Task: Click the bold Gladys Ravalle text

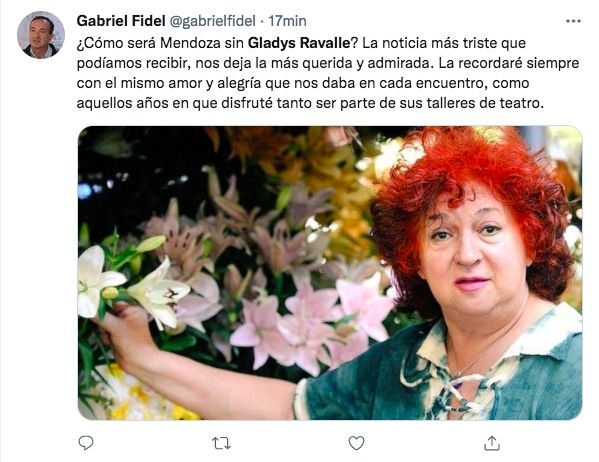Action: 299,43
